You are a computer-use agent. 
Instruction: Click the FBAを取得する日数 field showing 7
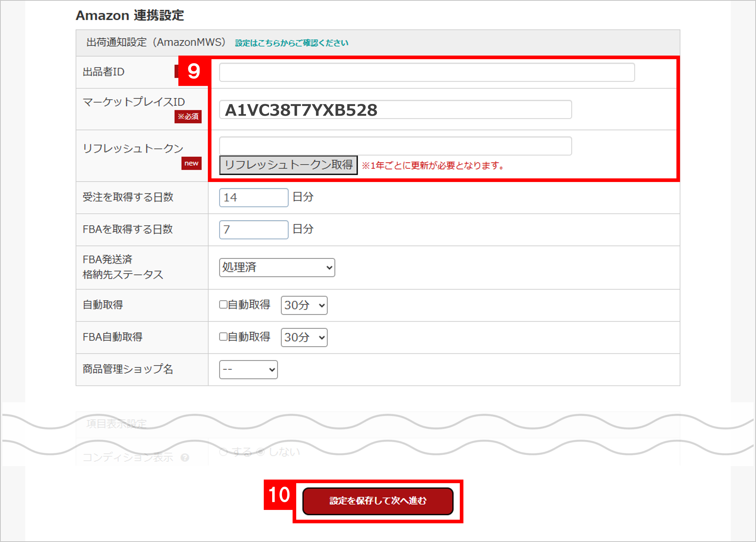[x=254, y=230]
